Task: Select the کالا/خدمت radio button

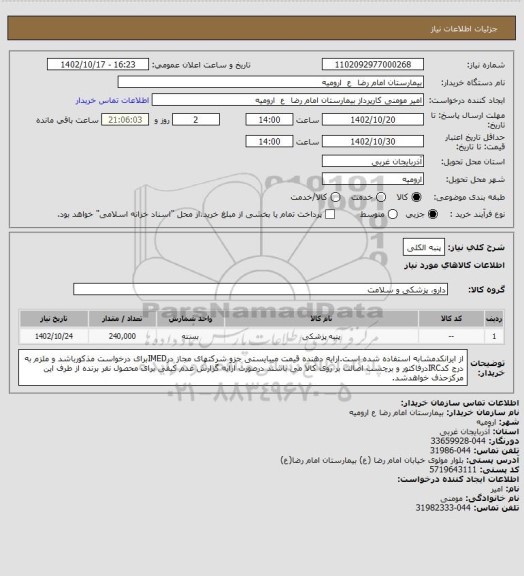Action: coord(335,197)
